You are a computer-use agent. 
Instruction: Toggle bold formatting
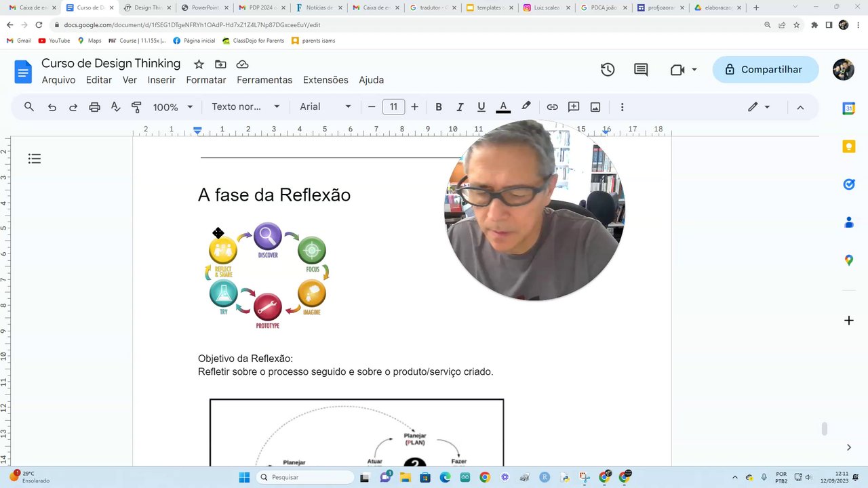(439, 107)
